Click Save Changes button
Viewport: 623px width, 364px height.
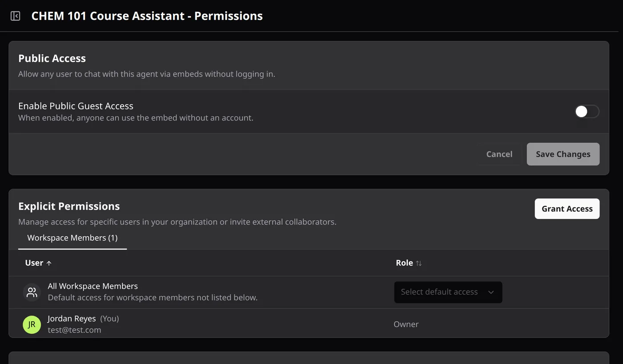pos(563,154)
